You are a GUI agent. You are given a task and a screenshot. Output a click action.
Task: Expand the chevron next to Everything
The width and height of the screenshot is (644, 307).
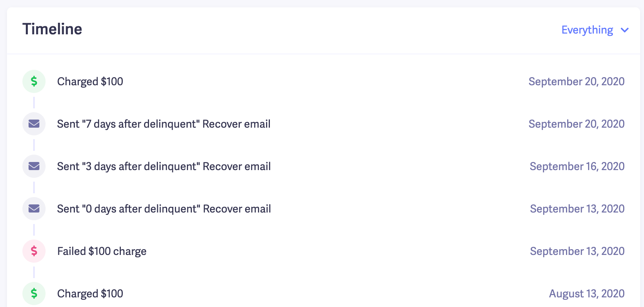625,30
